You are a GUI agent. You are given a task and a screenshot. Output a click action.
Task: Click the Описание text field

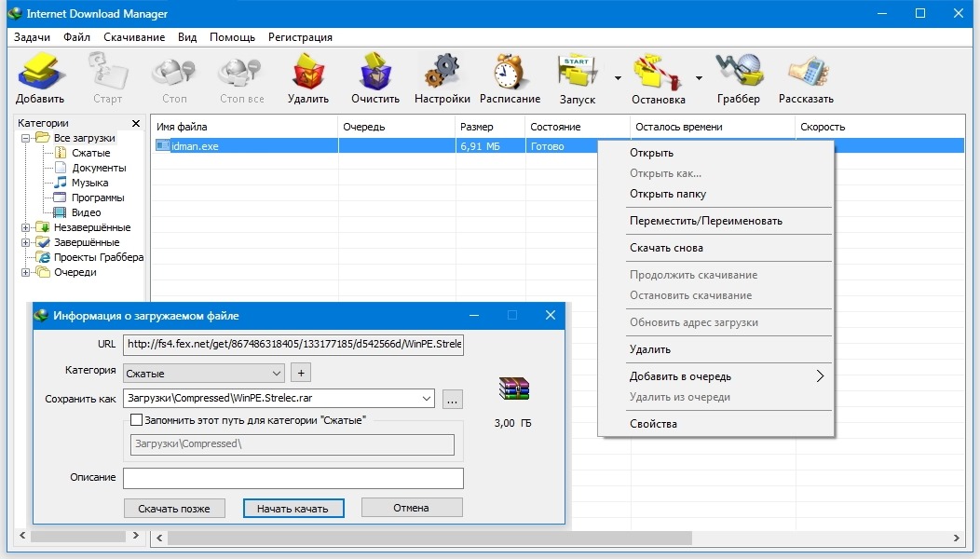(x=293, y=478)
